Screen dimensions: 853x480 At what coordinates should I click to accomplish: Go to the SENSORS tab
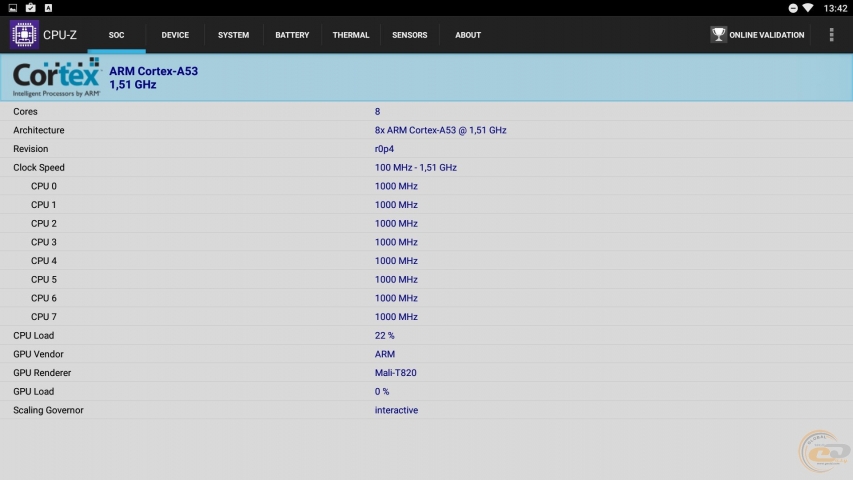click(410, 35)
